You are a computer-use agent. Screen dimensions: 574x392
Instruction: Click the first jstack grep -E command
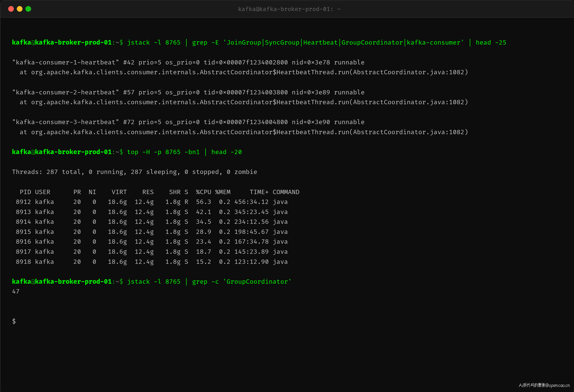pos(317,42)
